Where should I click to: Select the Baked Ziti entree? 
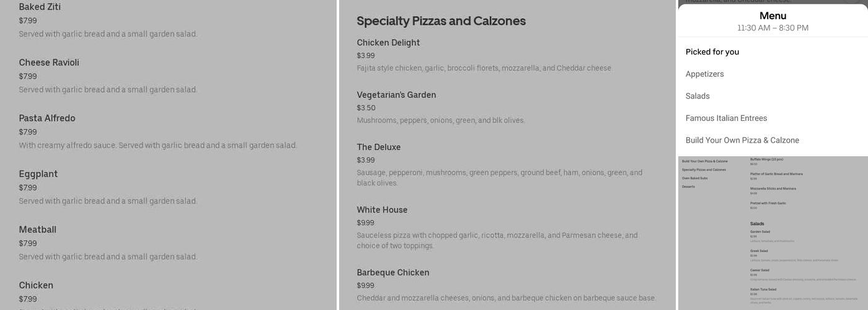point(40,7)
